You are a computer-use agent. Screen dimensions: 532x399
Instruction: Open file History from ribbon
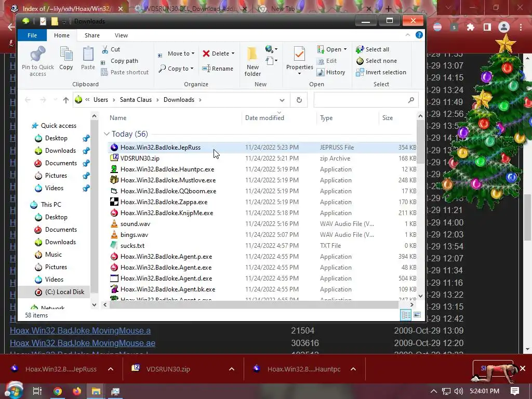(331, 72)
